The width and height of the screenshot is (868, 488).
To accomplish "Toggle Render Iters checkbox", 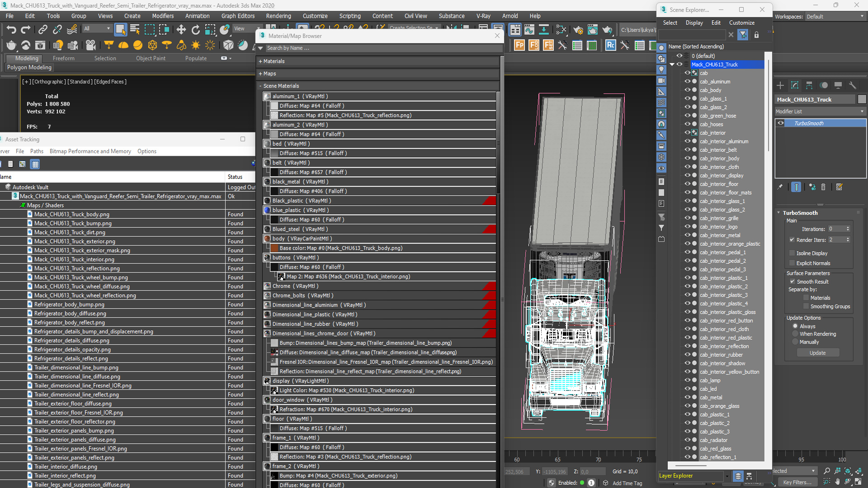I will [x=792, y=240].
